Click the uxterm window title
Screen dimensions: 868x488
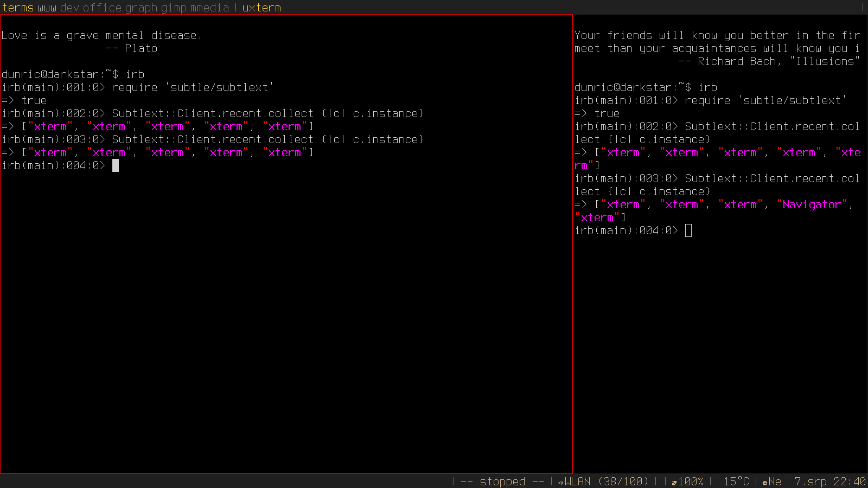point(261,8)
